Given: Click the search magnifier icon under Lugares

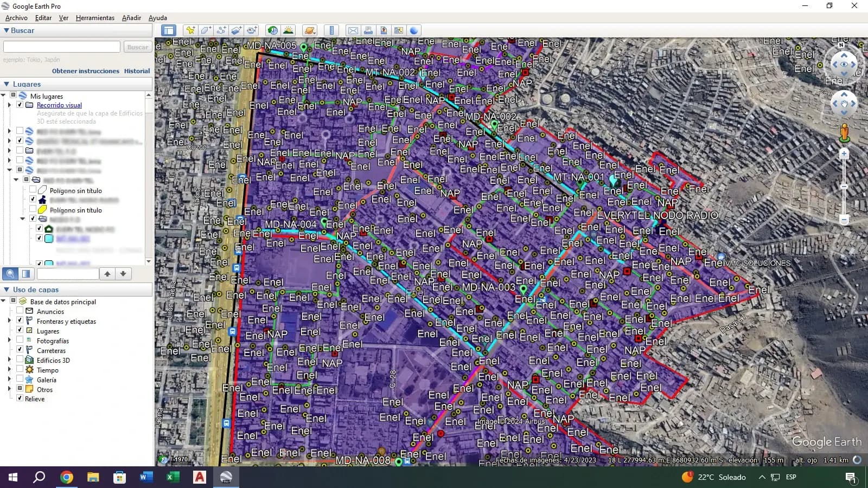Looking at the screenshot, I should (10, 274).
